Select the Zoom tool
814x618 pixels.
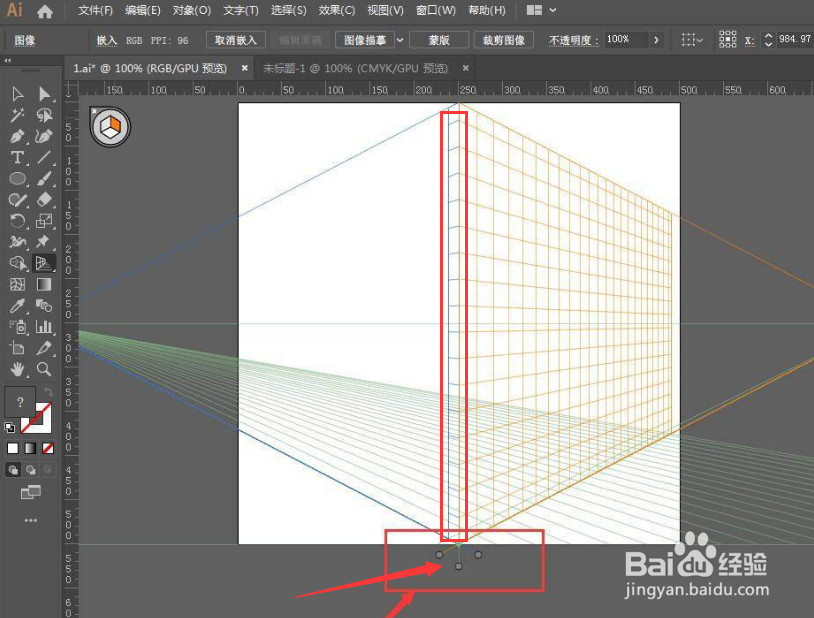(44, 369)
